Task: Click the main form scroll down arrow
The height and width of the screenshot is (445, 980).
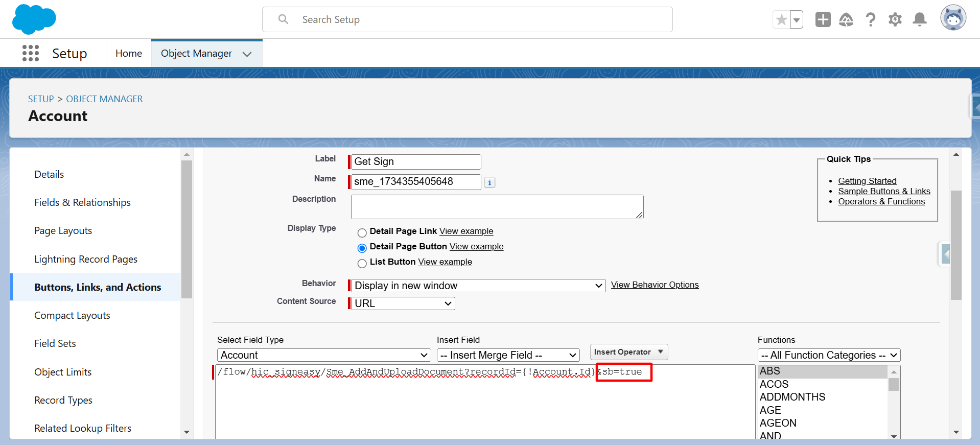Action: coord(956,432)
